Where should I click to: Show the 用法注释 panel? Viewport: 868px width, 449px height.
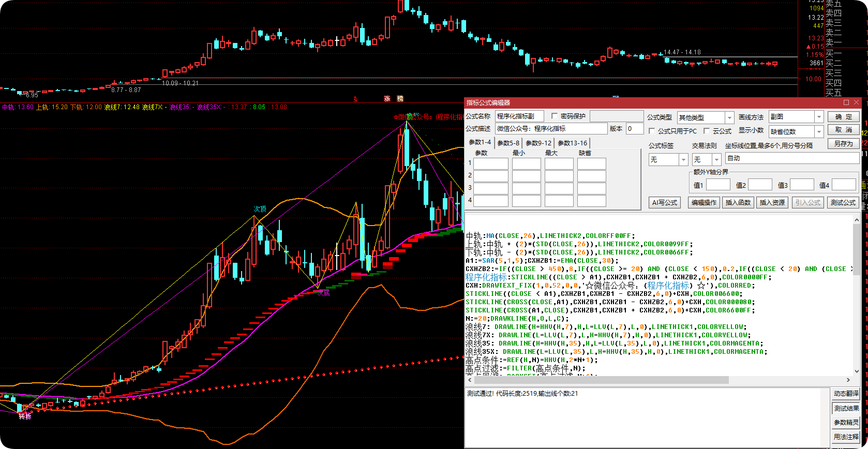(846, 437)
